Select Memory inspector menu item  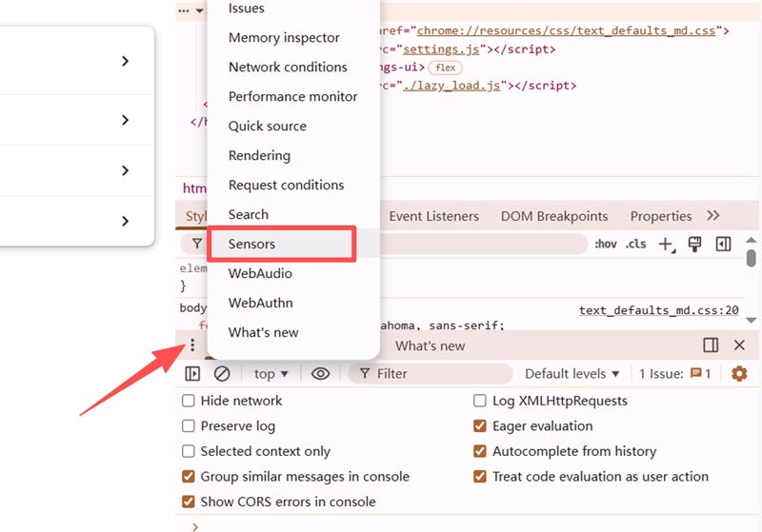293,37
